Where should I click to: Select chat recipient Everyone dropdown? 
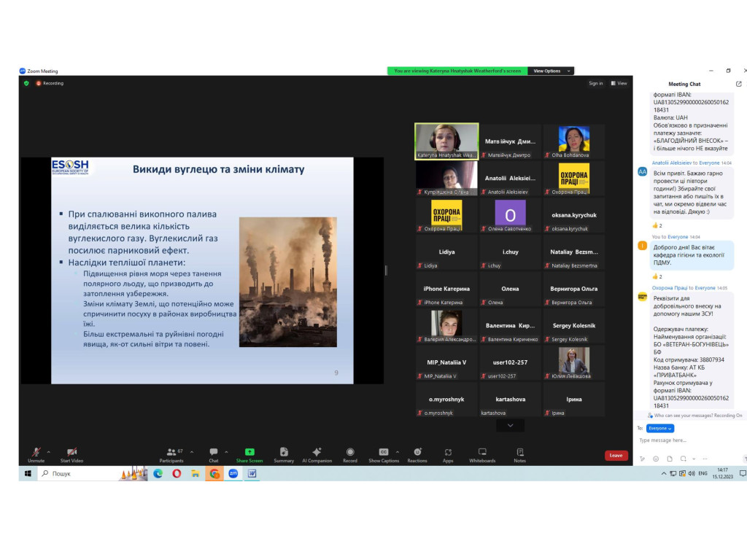click(x=659, y=428)
